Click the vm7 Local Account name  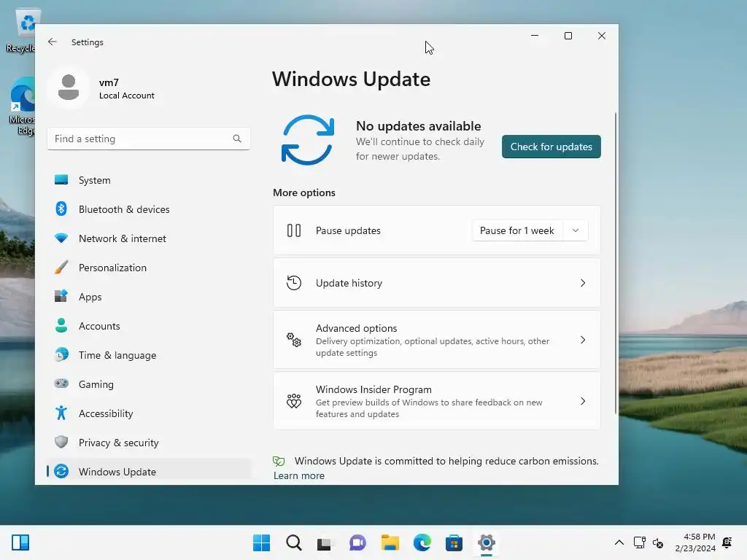127,88
